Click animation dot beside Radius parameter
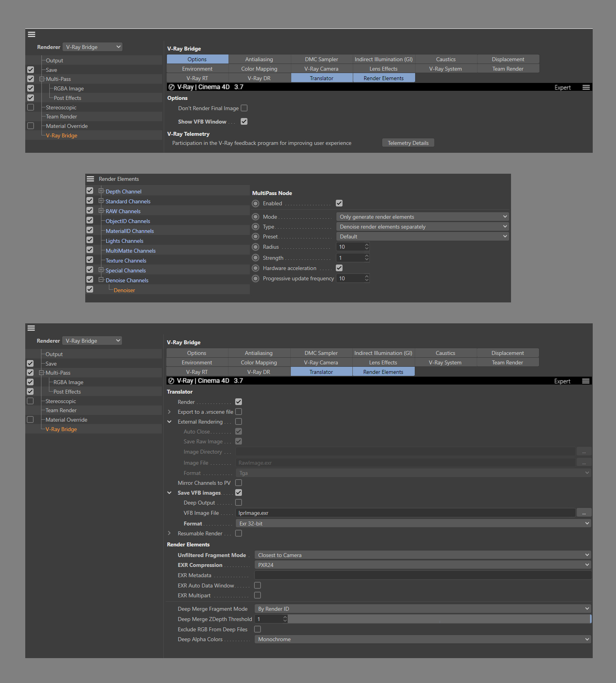 (x=256, y=247)
